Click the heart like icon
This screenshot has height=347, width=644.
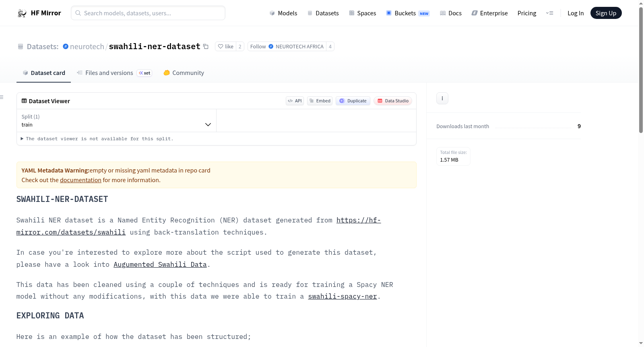point(221,46)
